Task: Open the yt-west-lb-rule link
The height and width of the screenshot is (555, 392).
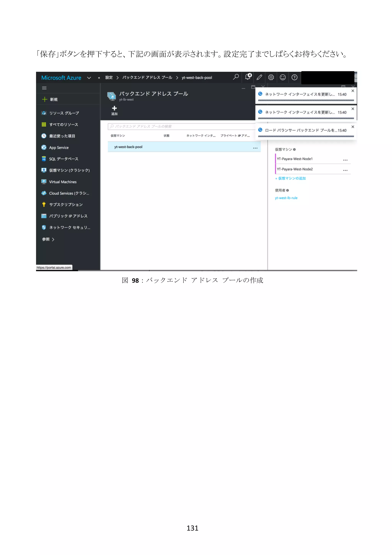Action: pyautogui.click(x=286, y=198)
